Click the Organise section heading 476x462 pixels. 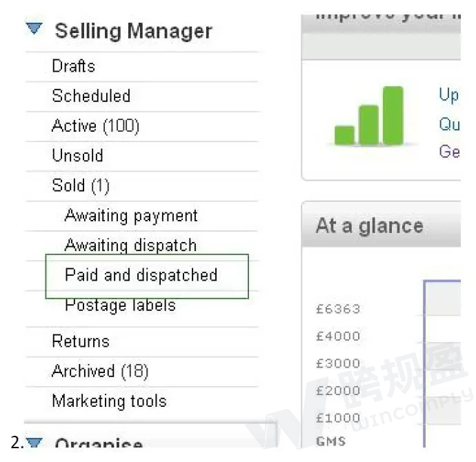99,445
